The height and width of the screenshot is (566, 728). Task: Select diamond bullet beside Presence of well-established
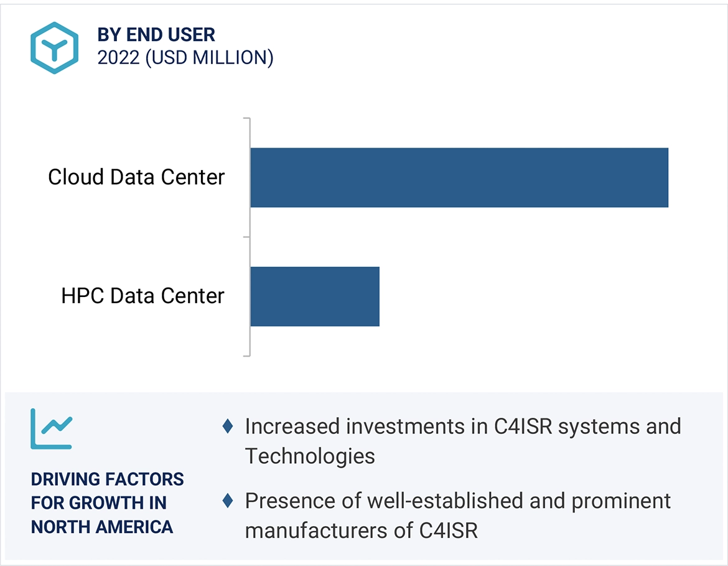pyautogui.click(x=228, y=501)
